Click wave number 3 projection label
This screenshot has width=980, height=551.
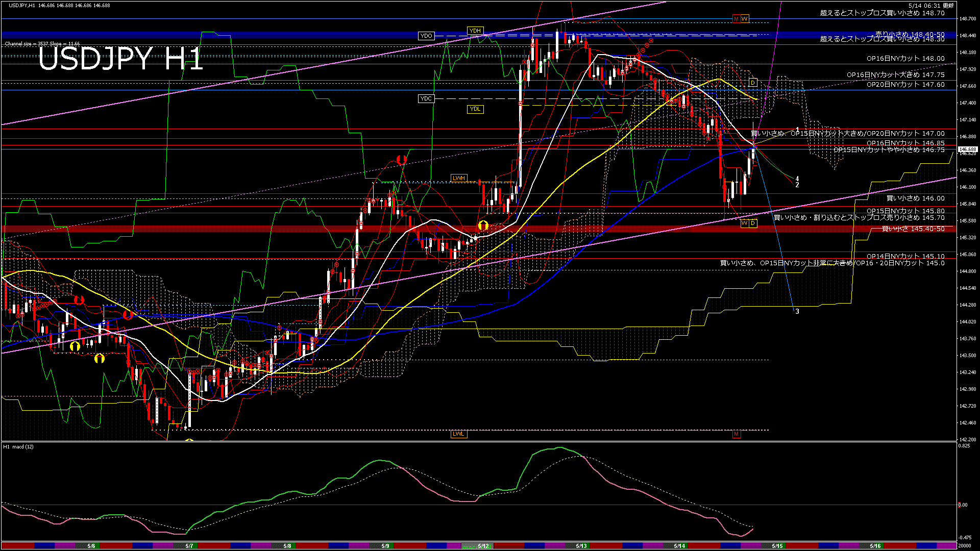797,311
